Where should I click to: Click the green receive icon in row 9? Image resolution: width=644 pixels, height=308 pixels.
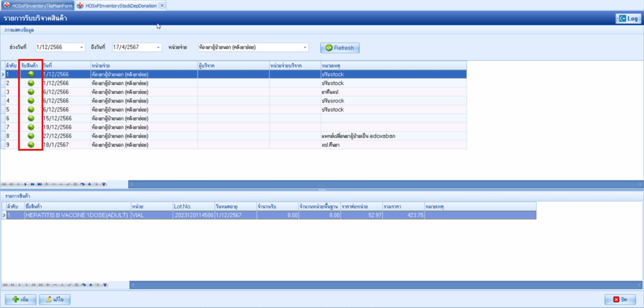pos(31,145)
